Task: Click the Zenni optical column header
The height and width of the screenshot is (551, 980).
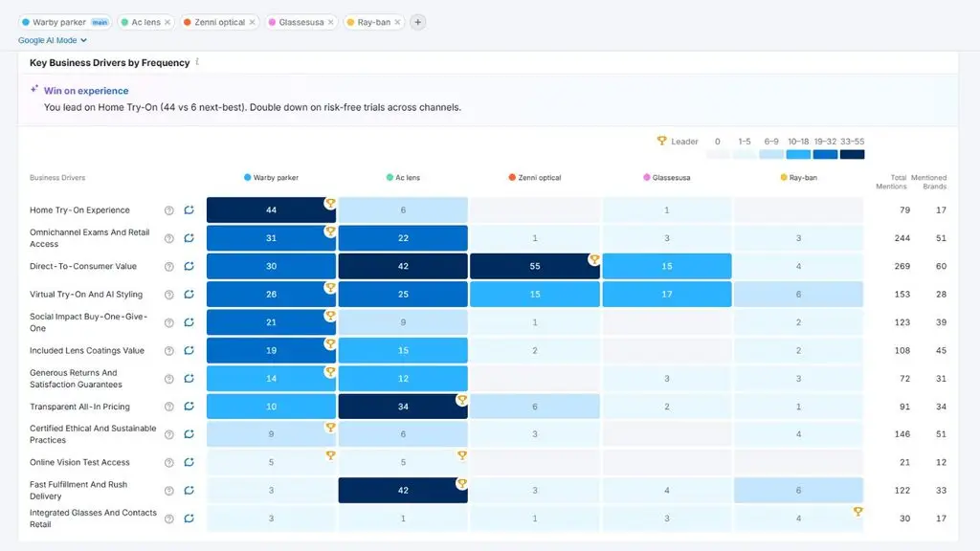Action: click(535, 177)
